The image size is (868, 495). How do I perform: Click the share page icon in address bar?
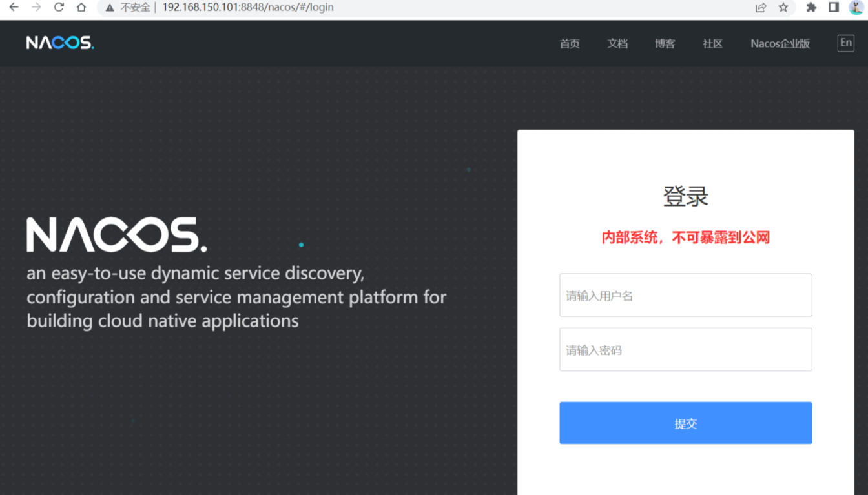[761, 7]
